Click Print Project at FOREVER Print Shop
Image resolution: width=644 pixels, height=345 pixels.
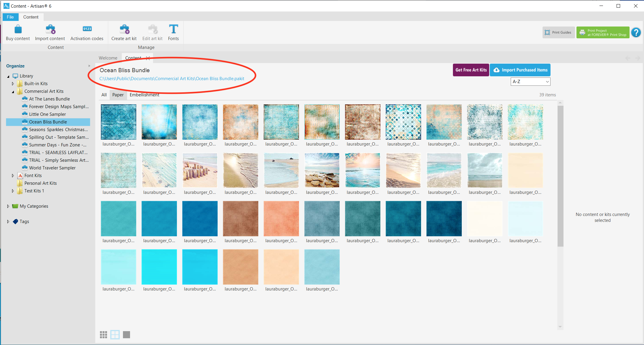[603, 32]
